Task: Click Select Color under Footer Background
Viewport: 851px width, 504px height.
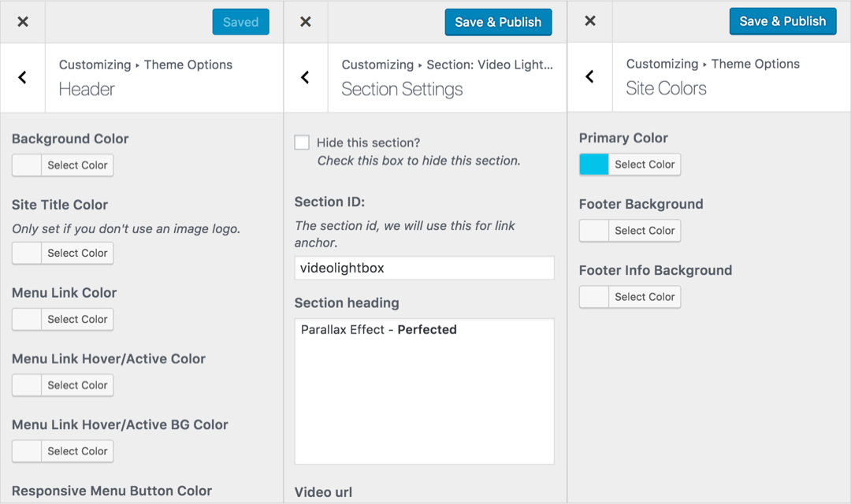Action: [x=645, y=231]
